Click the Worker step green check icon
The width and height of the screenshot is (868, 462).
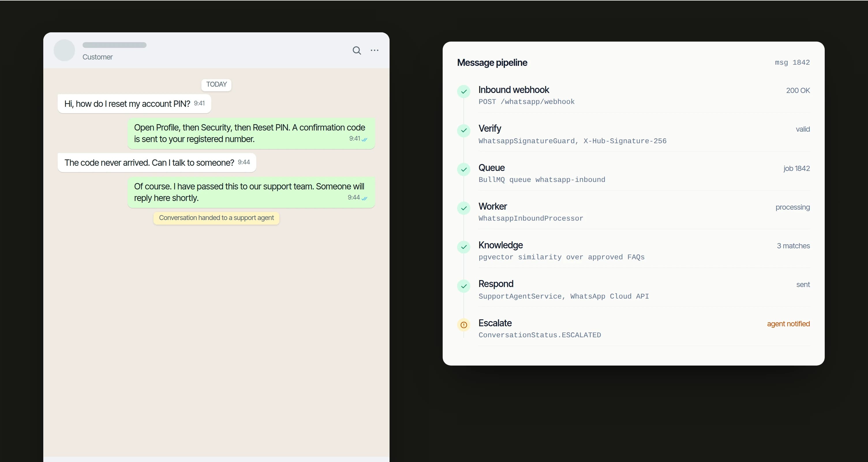click(x=464, y=208)
